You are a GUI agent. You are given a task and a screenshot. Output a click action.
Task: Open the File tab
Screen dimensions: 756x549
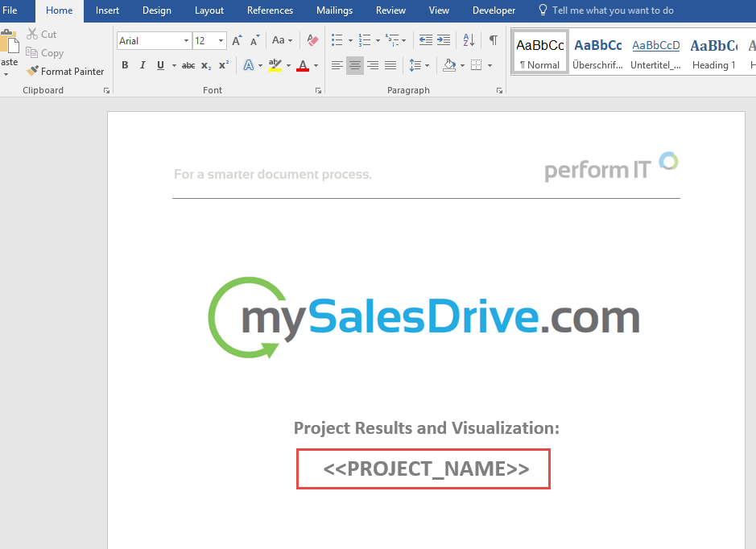[x=10, y=10]
